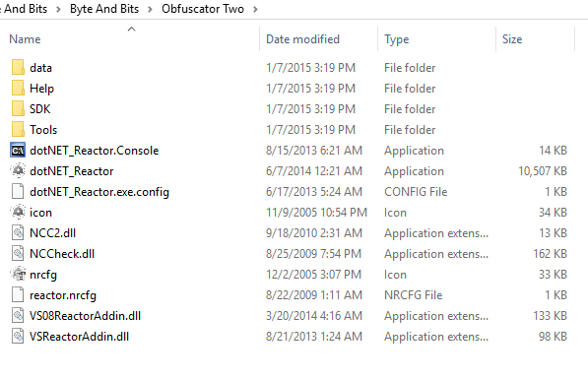Viewport: 588px width, 379px height.
Task: Go to Byte And Bits breadcrumb
Action: click(x=104, y=9)
